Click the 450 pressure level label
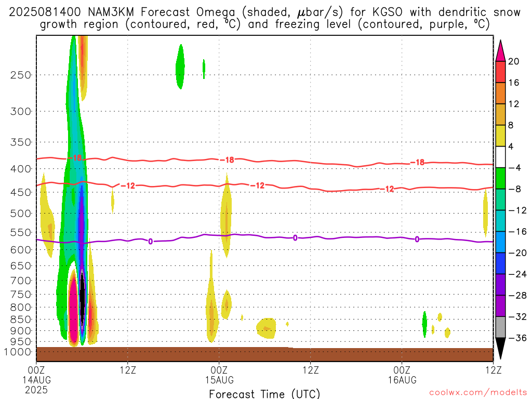 (x=21, y=192)
